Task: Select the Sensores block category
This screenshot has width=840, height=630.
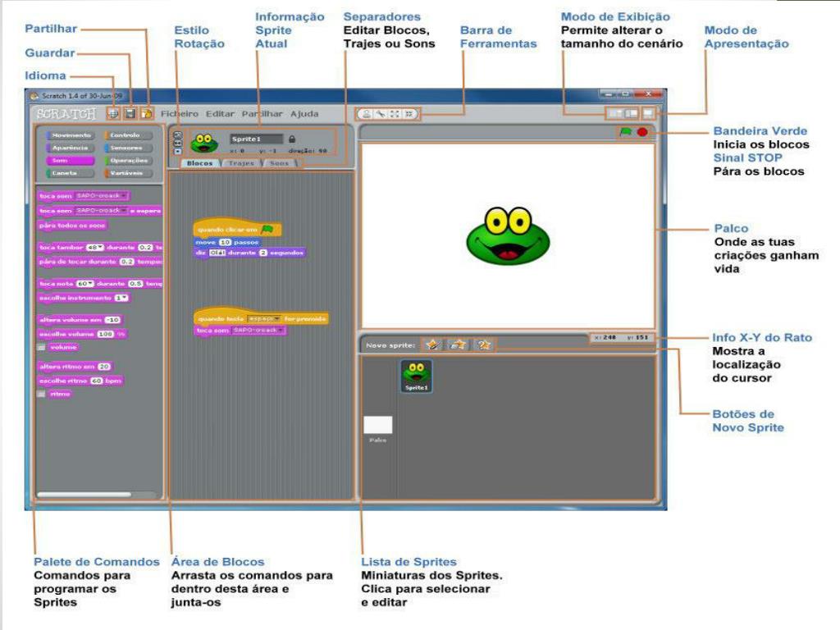Action: (128, 148)
